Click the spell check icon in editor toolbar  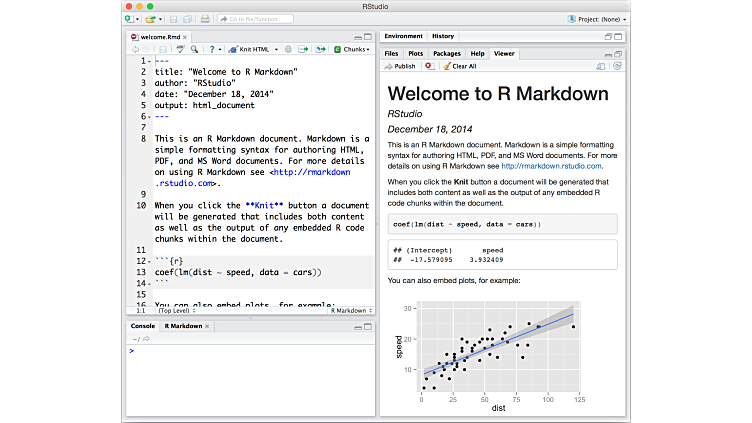180,49
